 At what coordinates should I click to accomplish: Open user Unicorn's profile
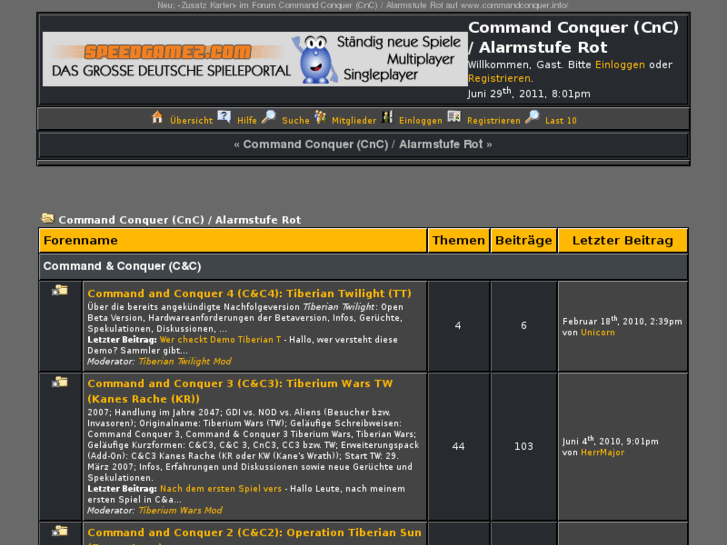(598, 333)
